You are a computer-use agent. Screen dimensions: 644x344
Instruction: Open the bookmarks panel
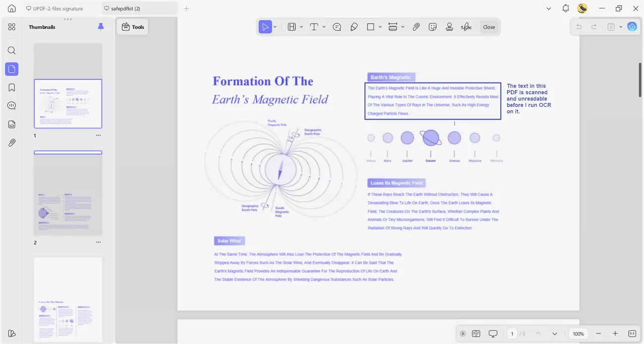[x=12, y=88]
